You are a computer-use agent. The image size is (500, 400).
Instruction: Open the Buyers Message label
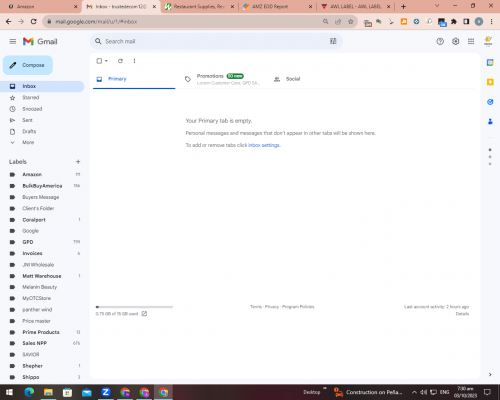(42, 197)
